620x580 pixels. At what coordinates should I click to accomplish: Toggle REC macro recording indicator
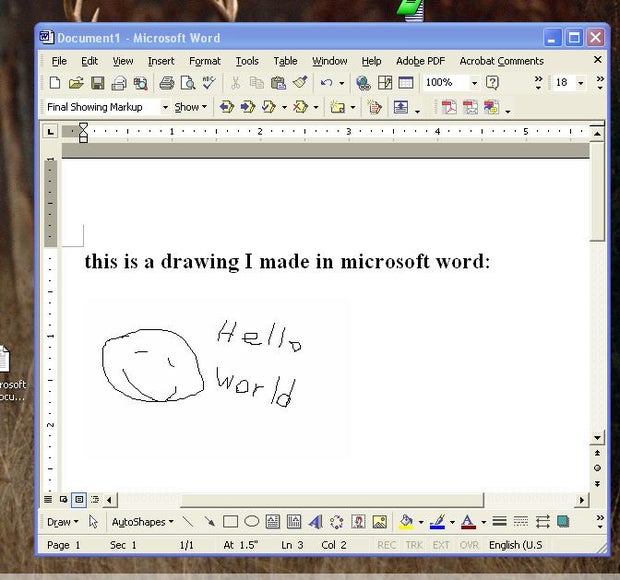point(386,545)
